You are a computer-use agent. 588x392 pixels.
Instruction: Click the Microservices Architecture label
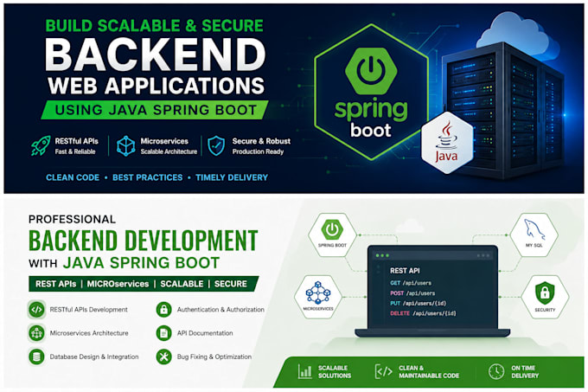coord(89,333)
